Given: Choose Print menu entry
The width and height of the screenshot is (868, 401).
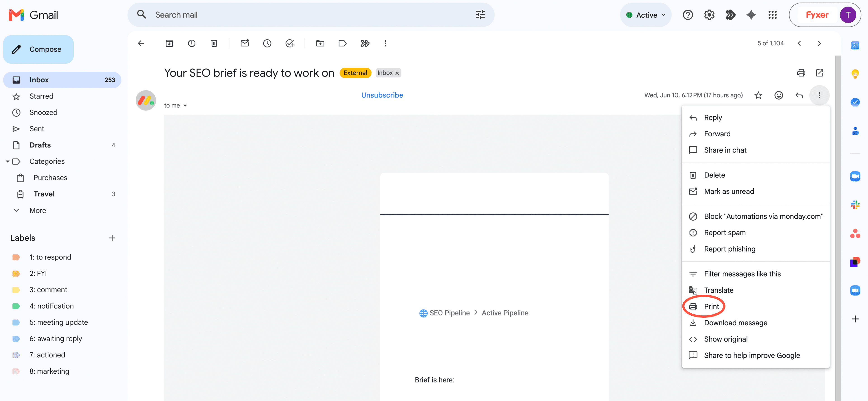Looking at the screenshot, I should pos(755,306).
